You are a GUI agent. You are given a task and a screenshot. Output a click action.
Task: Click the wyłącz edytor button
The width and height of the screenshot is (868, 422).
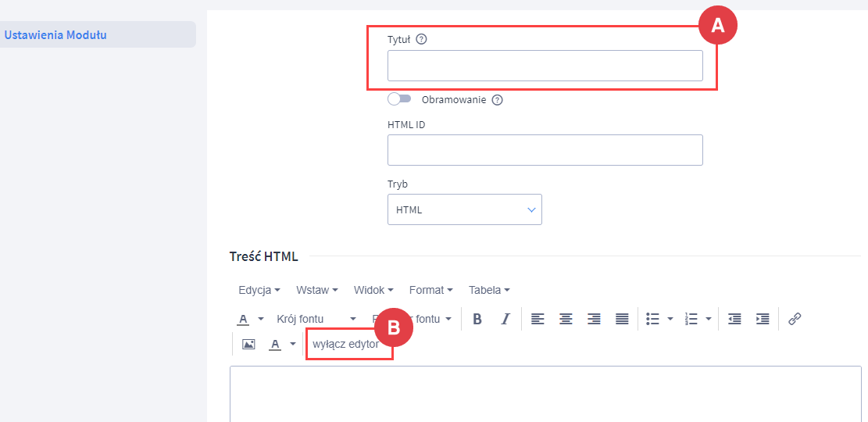click(346, 344)
